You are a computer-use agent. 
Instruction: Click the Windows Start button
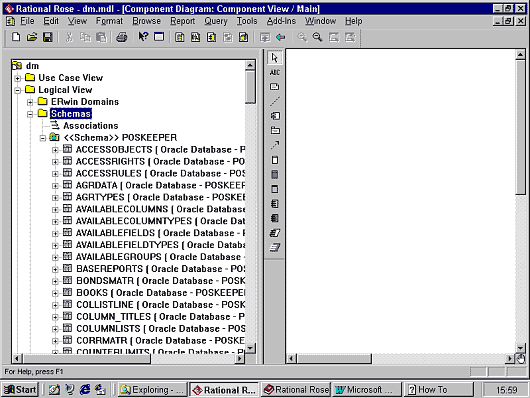coord(20,390)
